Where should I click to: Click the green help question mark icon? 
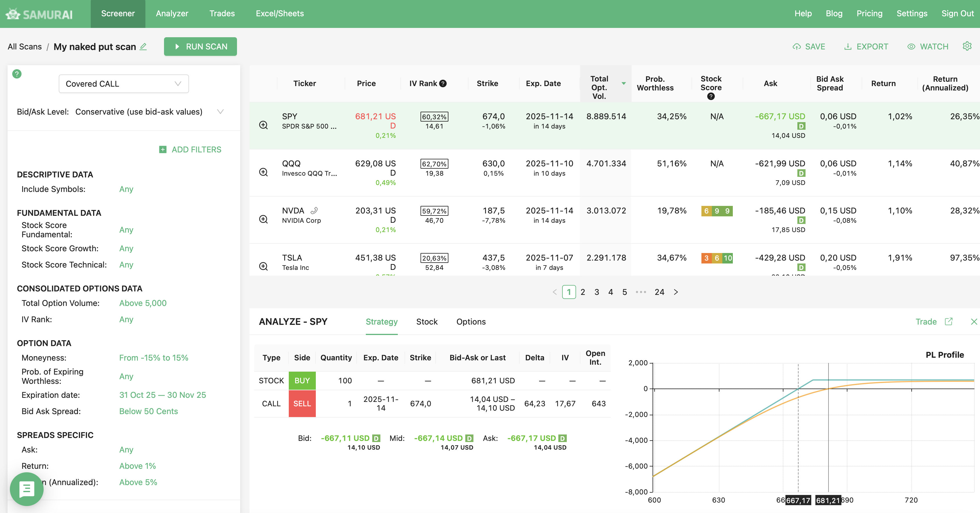17,74
